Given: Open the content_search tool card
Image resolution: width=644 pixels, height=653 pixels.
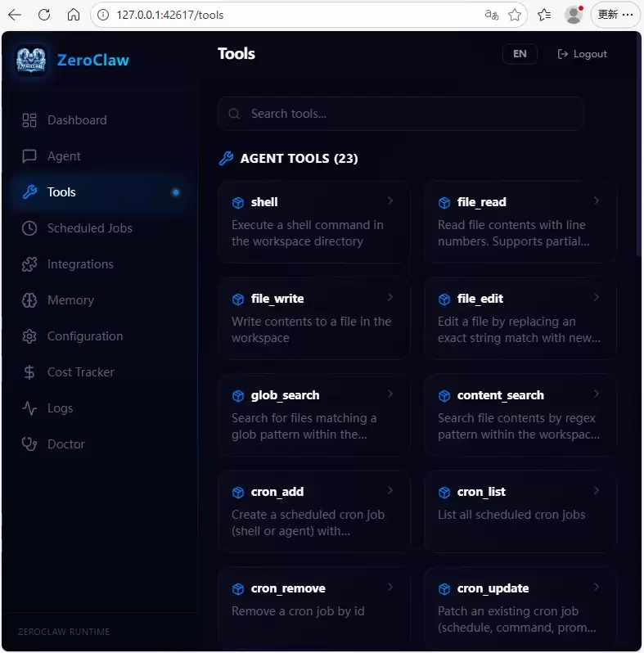Looking at the screenshot, I should tap(520, 415).
